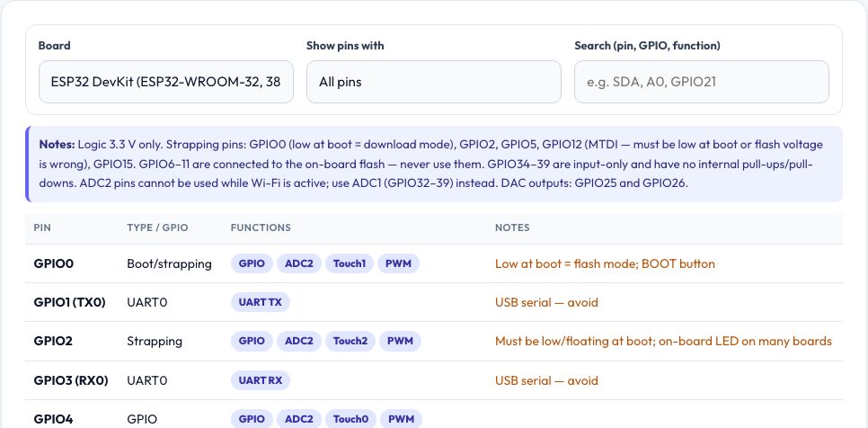Click 'GPIO' type cell in GPIO4 row
Screen dimensions: 868x428
142,419
